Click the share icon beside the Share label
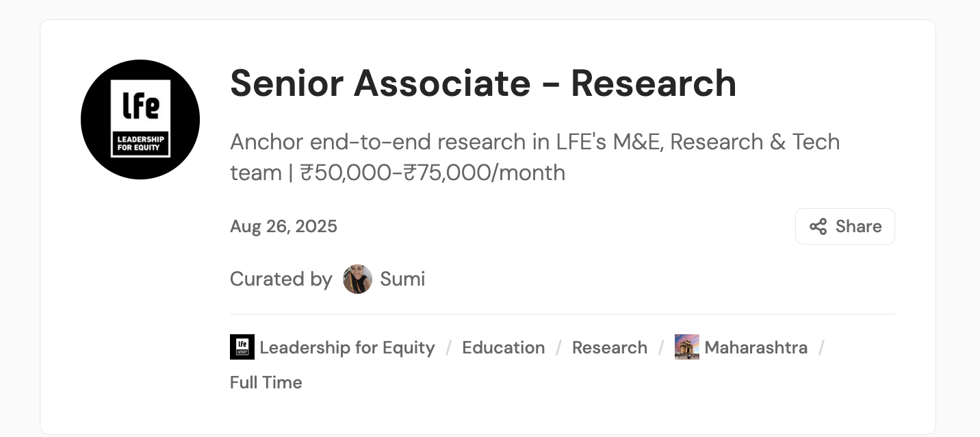The width and height of the screenshot is (980, 437). coord(818,227)
